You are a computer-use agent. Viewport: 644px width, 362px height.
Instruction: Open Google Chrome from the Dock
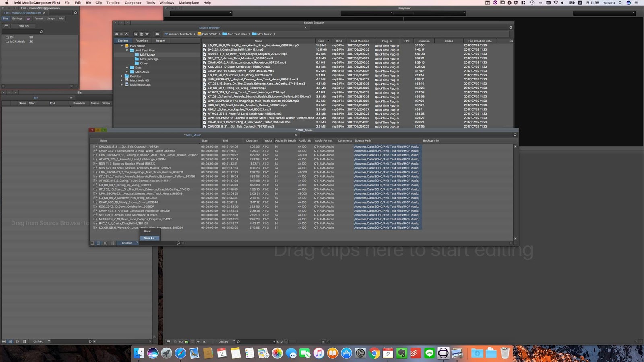point(374,353)
